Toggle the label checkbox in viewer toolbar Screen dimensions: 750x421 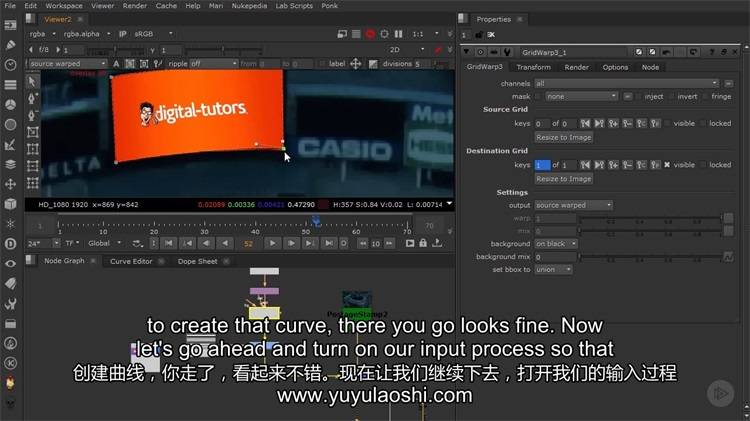(x=322, y=64)
